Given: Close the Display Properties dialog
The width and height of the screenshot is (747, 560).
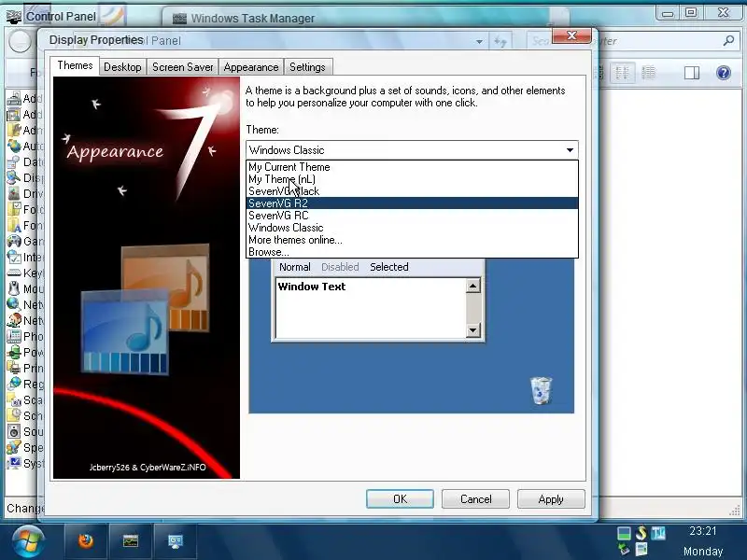Looking at the screenshot, I should coord(571,35).
